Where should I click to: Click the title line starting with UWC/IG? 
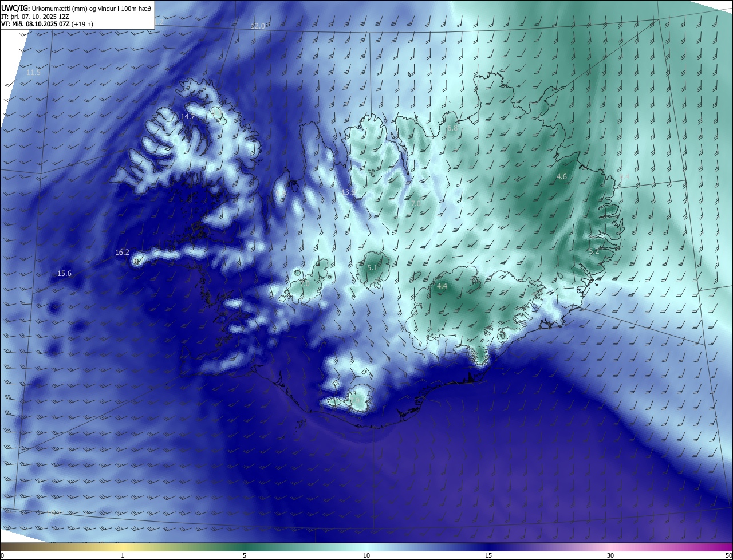point(76,8)
